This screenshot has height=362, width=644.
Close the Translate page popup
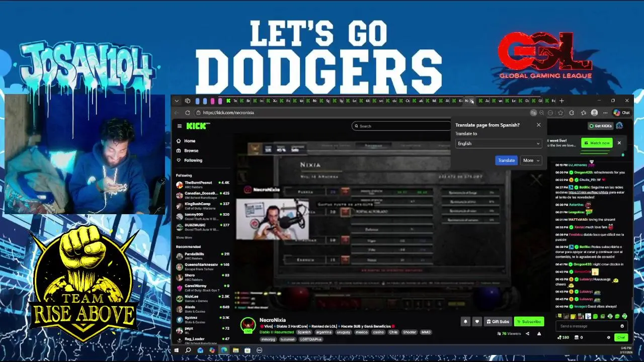tap(538, 125)
